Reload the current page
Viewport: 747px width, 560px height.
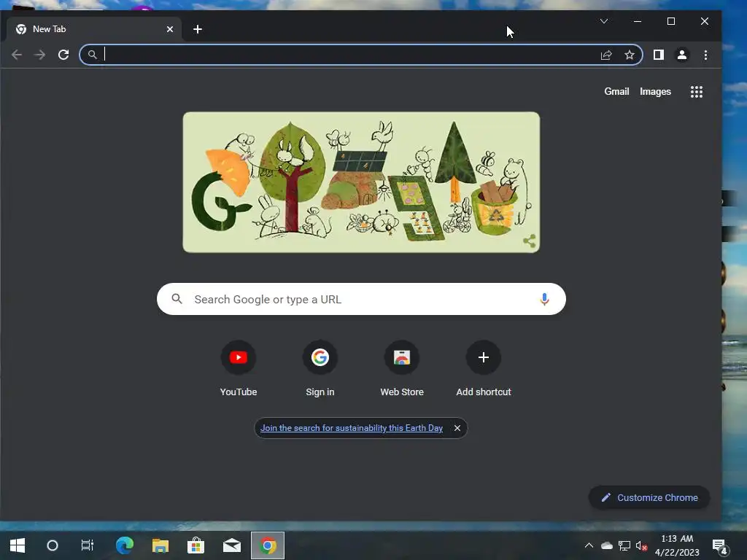point(63,55)
